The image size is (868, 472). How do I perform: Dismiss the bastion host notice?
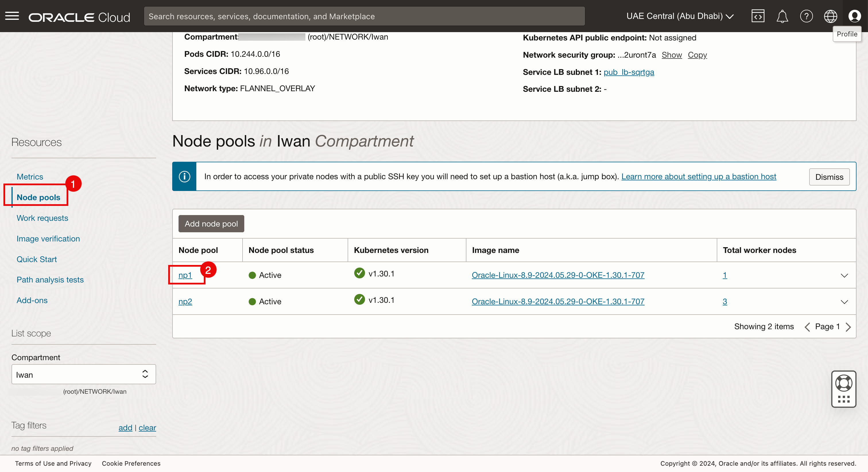(829, 177)
